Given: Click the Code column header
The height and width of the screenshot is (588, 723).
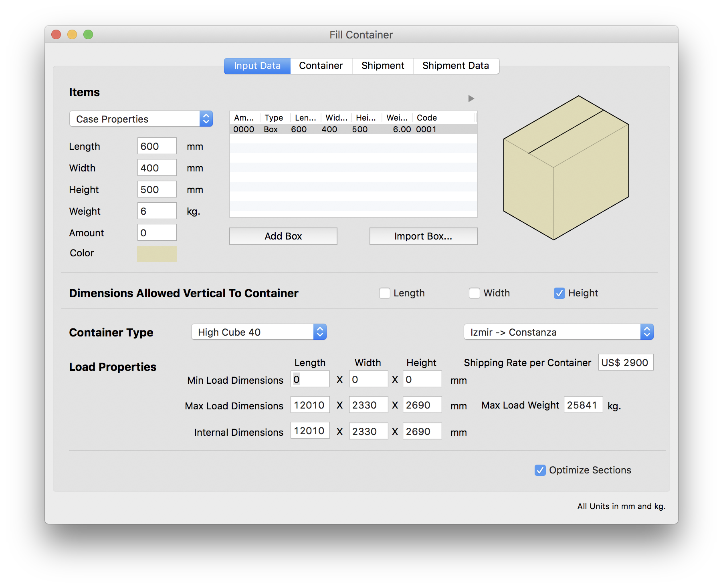Looking at the screenshot, I should (444, 118).
